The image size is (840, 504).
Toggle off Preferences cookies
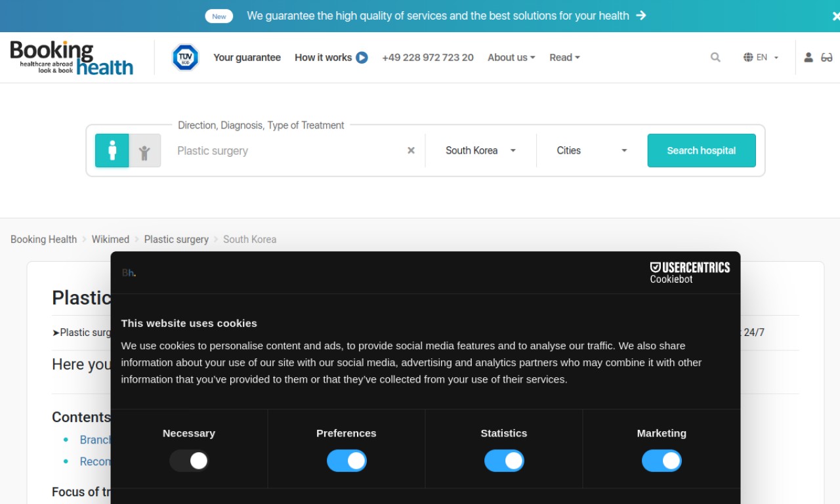(346, 461)
